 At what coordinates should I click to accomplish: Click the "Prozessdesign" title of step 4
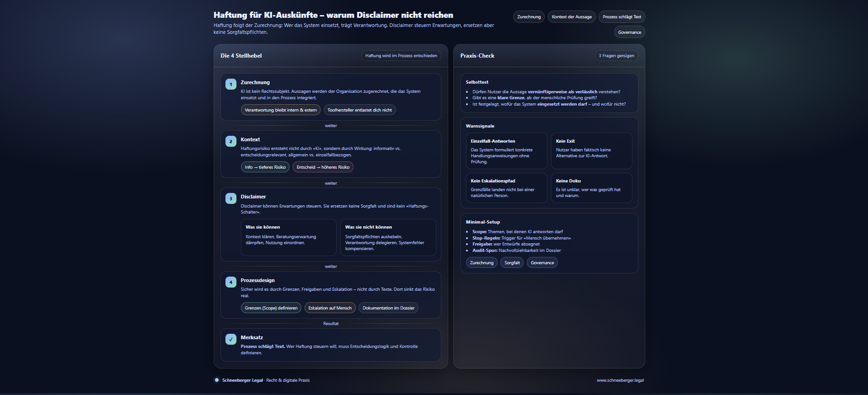[257, 280]
